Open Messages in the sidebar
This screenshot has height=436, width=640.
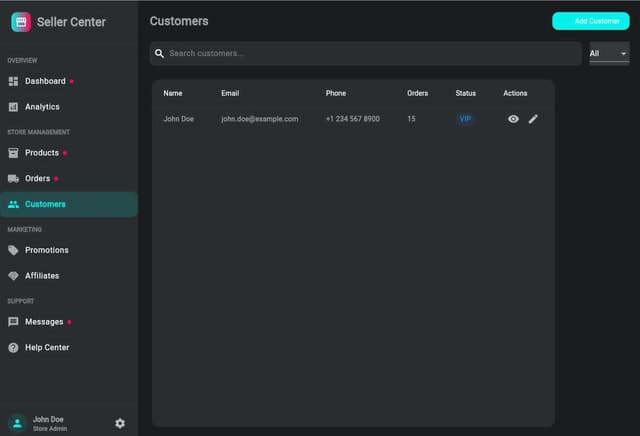click(44, 322)
